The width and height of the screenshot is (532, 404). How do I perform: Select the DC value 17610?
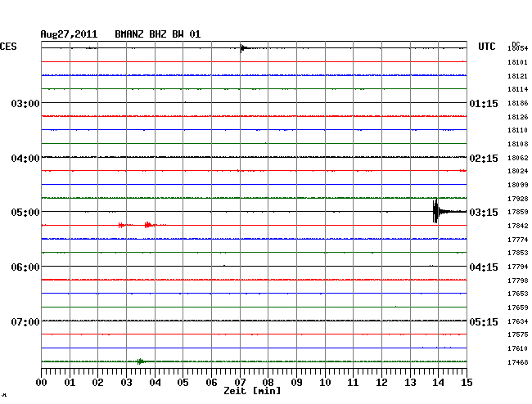(x=518, y=348)
